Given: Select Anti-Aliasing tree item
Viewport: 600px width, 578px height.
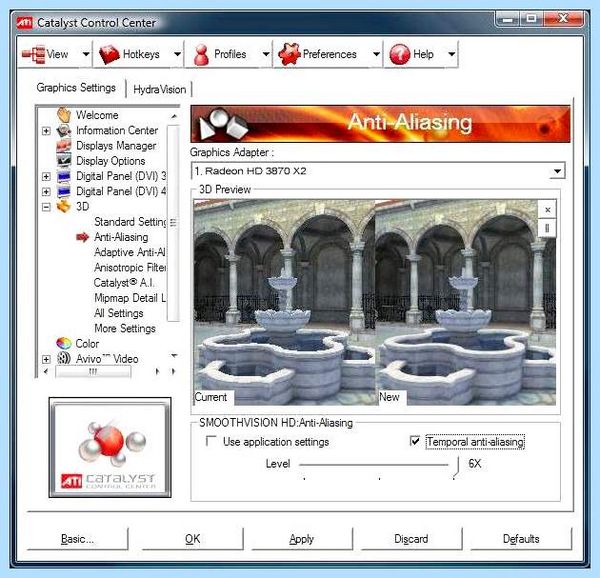Looking at the screenshot, I should [x=121, y=237].
